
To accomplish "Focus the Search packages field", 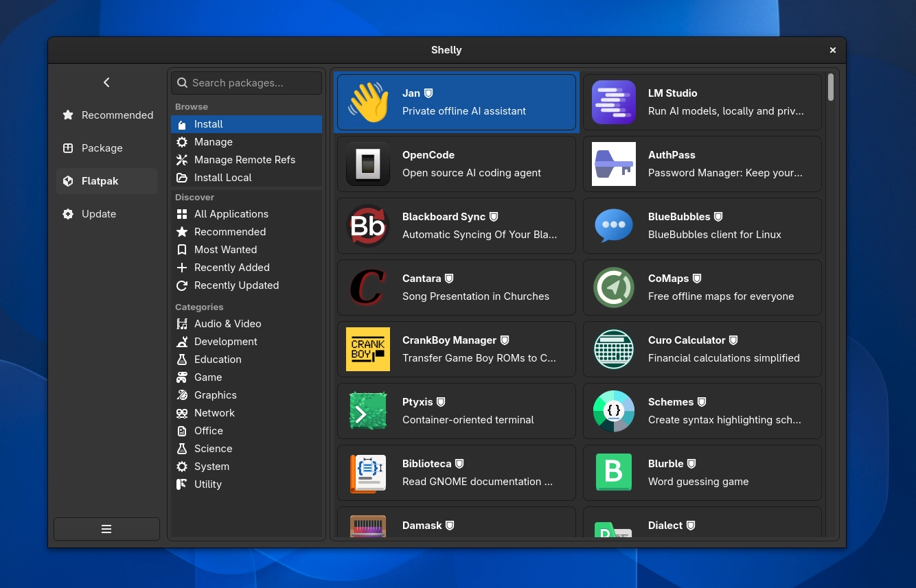I will 247,83.
